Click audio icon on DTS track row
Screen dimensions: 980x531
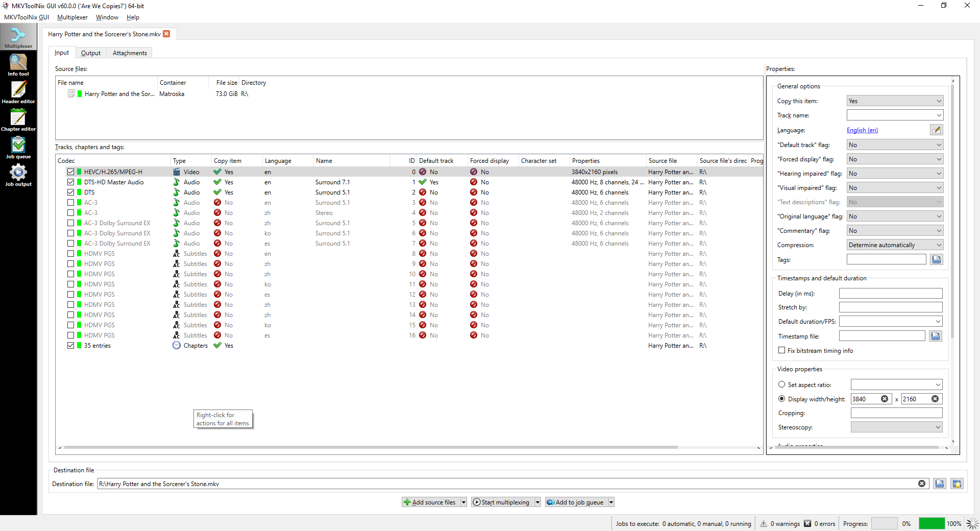(x=177, y=192)
